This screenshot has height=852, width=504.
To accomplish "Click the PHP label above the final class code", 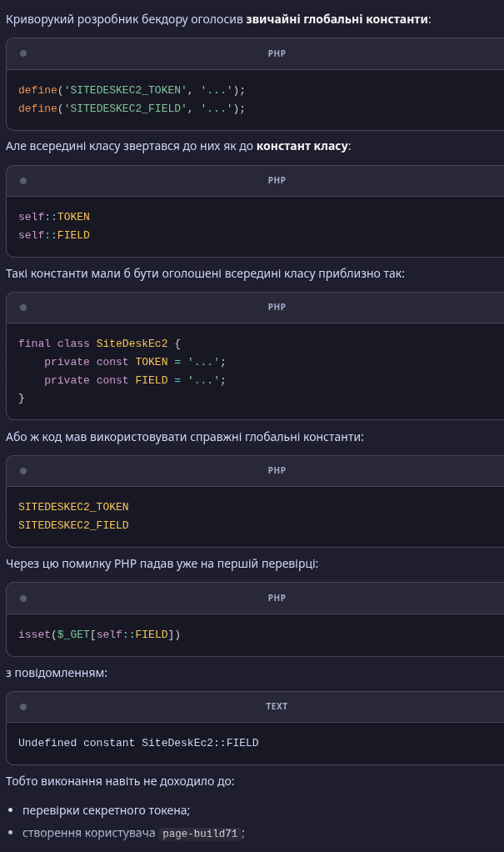I will [277, 307].
